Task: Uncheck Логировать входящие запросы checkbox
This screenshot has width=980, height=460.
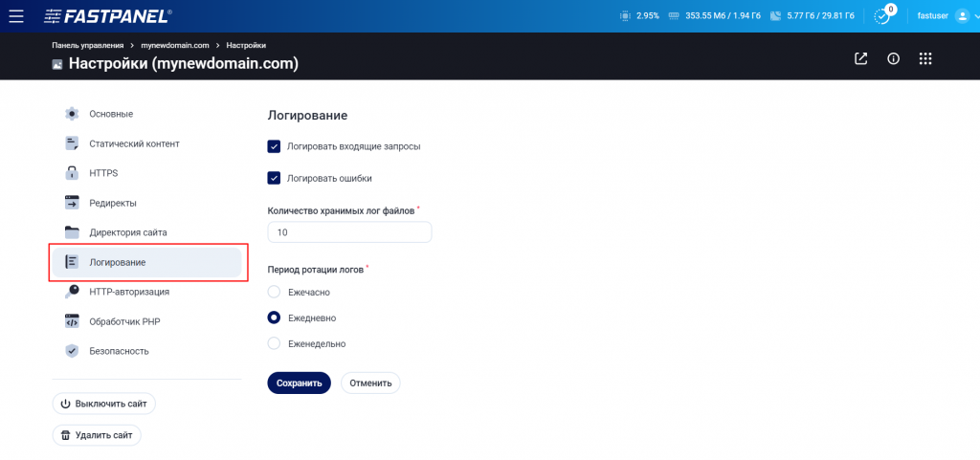Action: [274, 146]
